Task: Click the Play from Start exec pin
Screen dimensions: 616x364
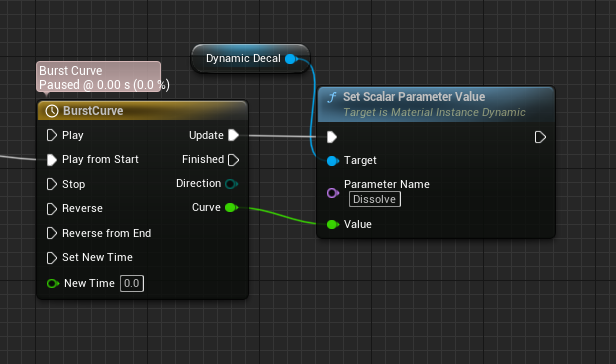Action: point(51,160)
